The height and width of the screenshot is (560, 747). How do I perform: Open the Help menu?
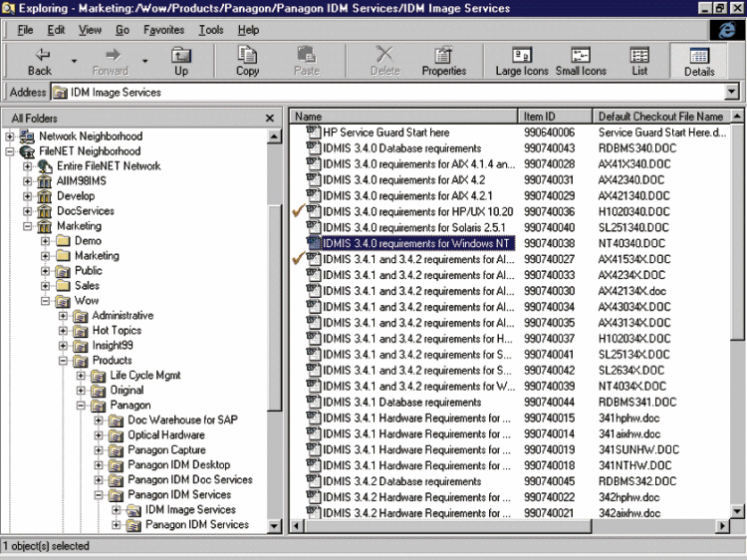(x=248, y=30)
